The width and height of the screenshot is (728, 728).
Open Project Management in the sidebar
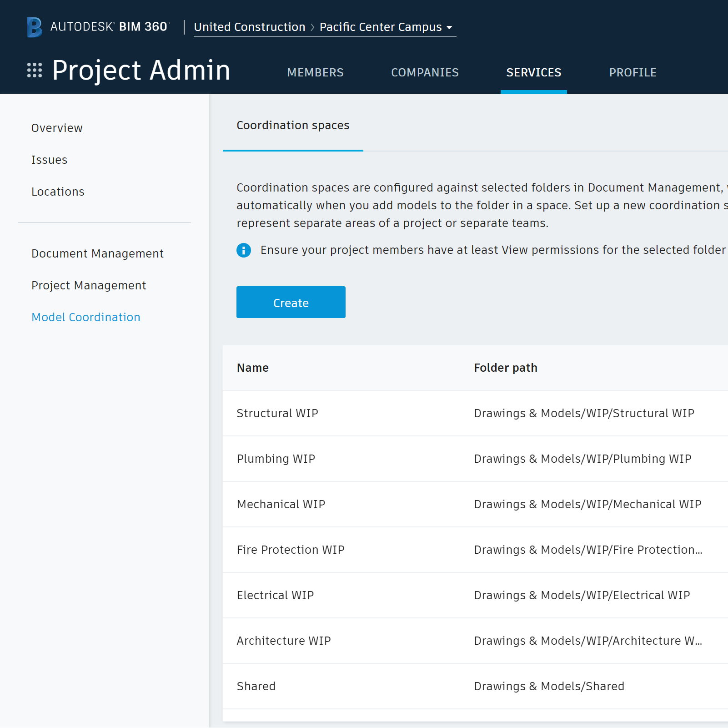pos(89,285)
